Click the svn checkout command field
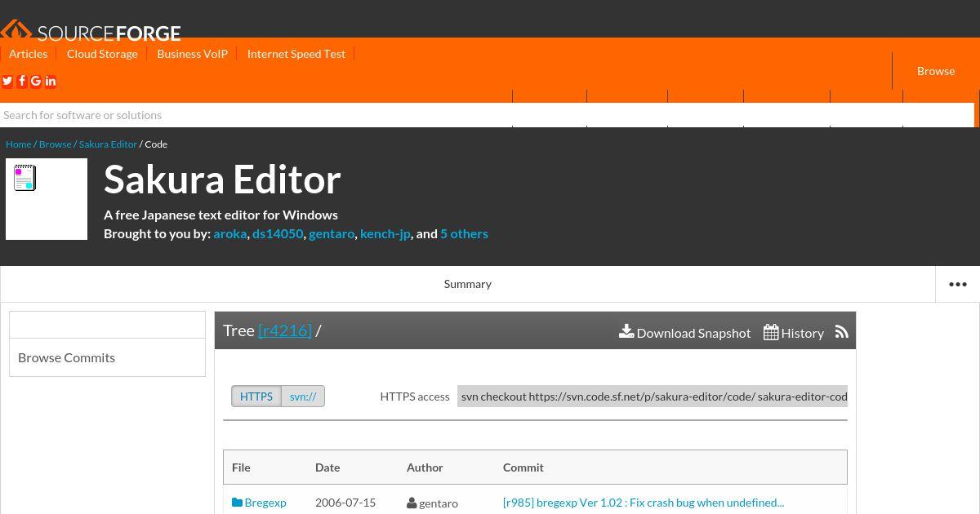The width and height of the screenshot is (980, 514). point(653,397)
